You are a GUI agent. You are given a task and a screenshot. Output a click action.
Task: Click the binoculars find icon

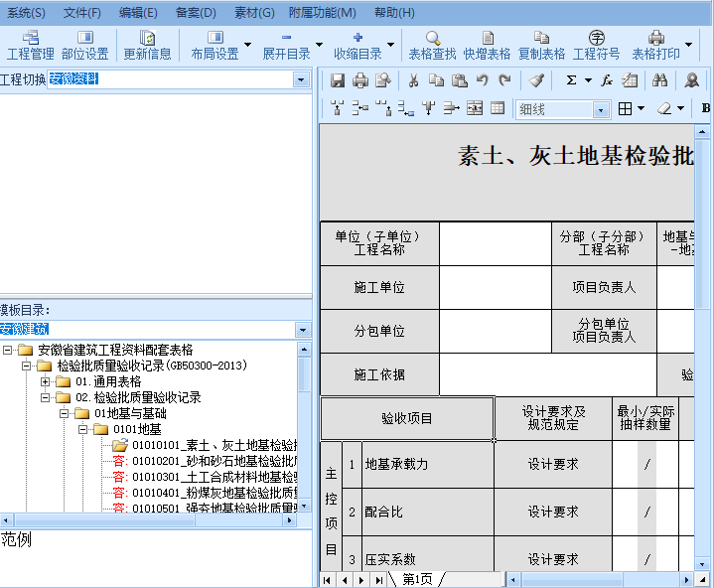click(659, 80)
